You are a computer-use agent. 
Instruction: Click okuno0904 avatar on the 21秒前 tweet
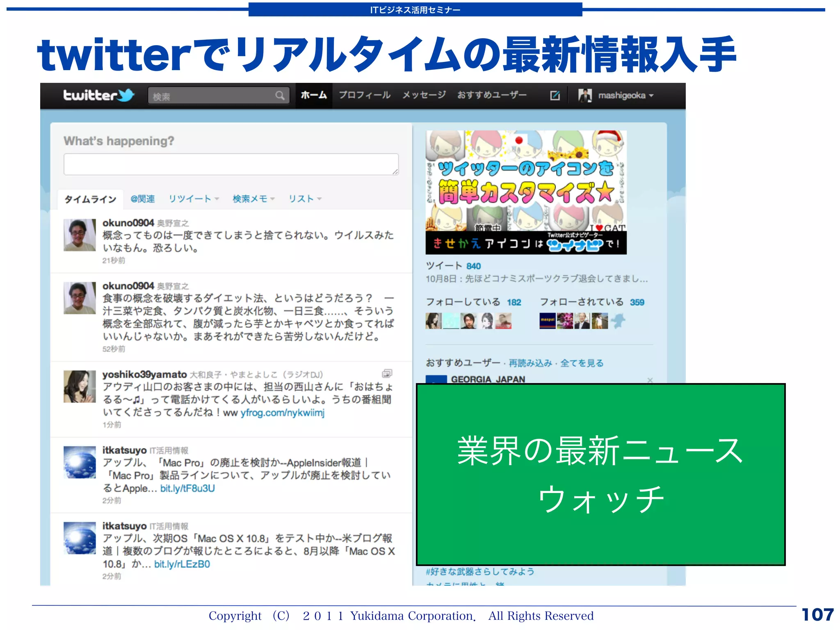pyautogui.click(x=80, y=235)
